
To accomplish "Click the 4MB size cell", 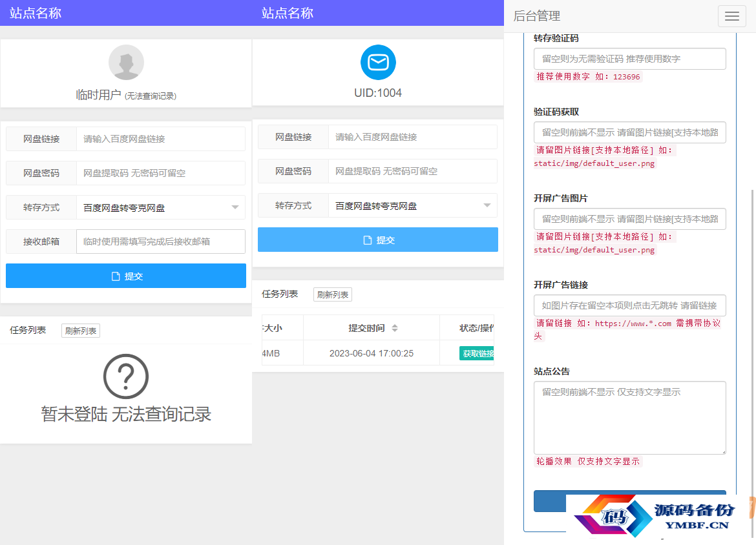I will (x=282, y=353).
